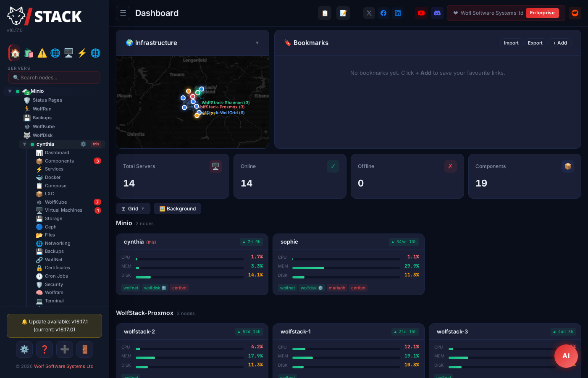Open Cron Jobs under cynthia
Screen dimensions: 588x378
[x=56, y=276]
